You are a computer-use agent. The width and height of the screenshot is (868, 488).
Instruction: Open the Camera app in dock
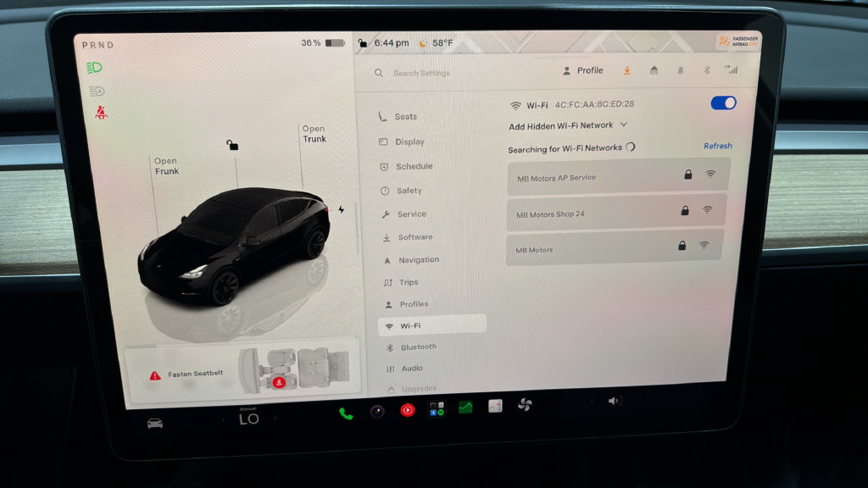click(377, 411)
